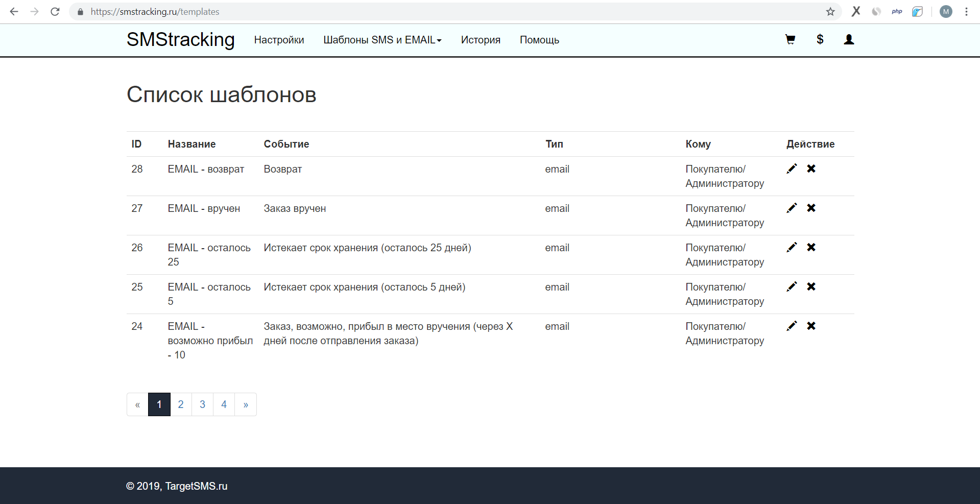Bookmark this page with star icon
Viewport: 980px width, 504px height.
point(830,12)
